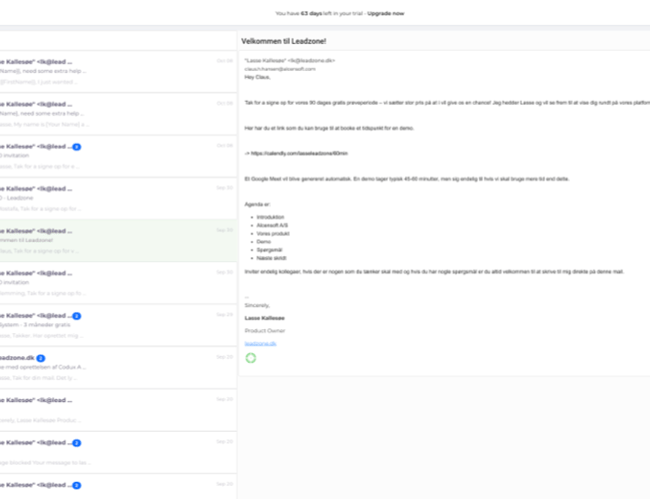This screenshot has width=650, height=500.
Task: Click the 'Vores produkt' agenda bullet
Action: pyautogui.click(x=273, y=233)
